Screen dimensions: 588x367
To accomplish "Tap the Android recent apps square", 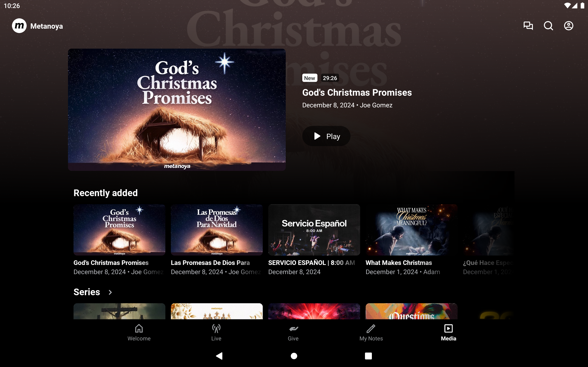I will point(368,356).
